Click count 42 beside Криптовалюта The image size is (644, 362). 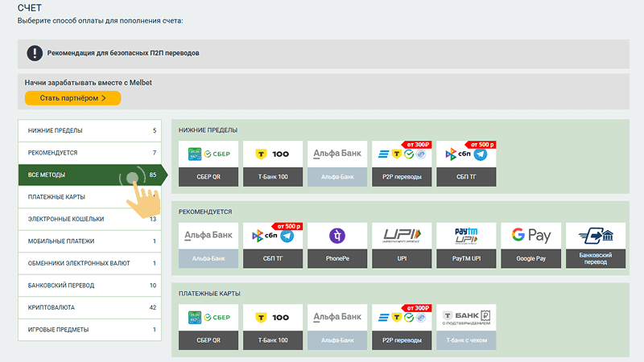tap(153, 307)
